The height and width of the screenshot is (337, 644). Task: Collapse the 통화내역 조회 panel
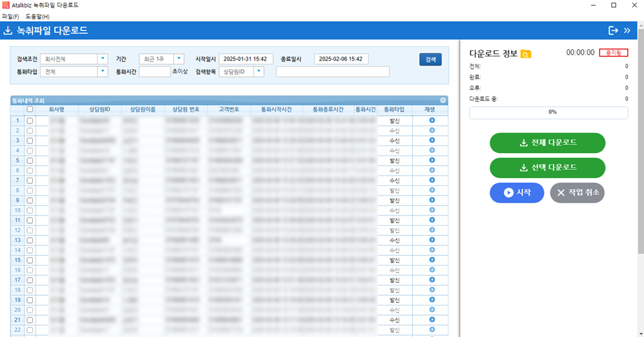tap(443, 100)
